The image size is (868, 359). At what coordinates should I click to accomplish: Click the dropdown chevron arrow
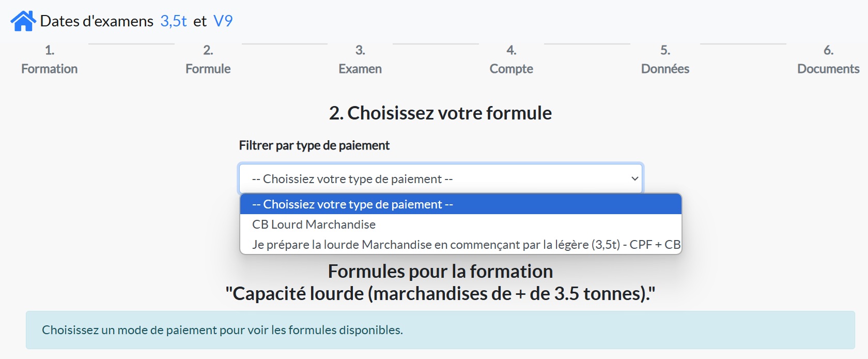pos(635,179)
